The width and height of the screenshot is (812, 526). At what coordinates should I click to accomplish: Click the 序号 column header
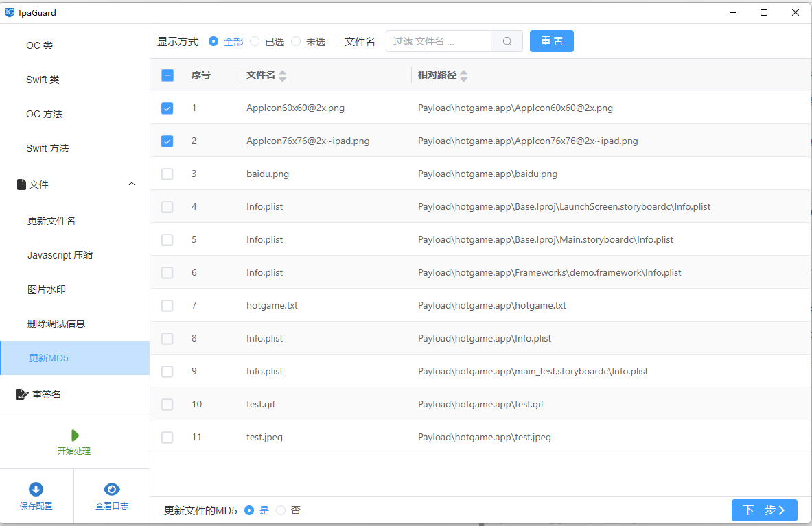[201, 75]
